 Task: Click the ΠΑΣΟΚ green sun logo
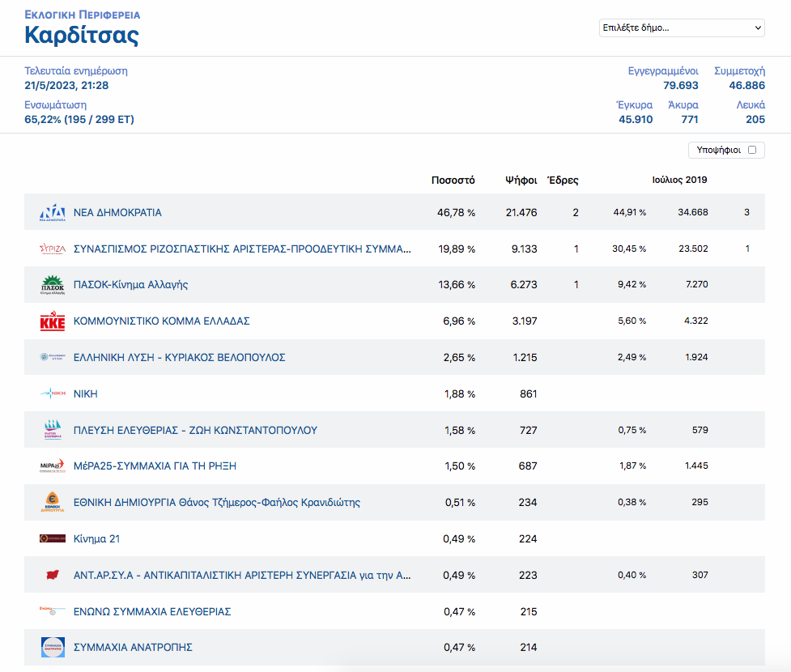[53, 284]
